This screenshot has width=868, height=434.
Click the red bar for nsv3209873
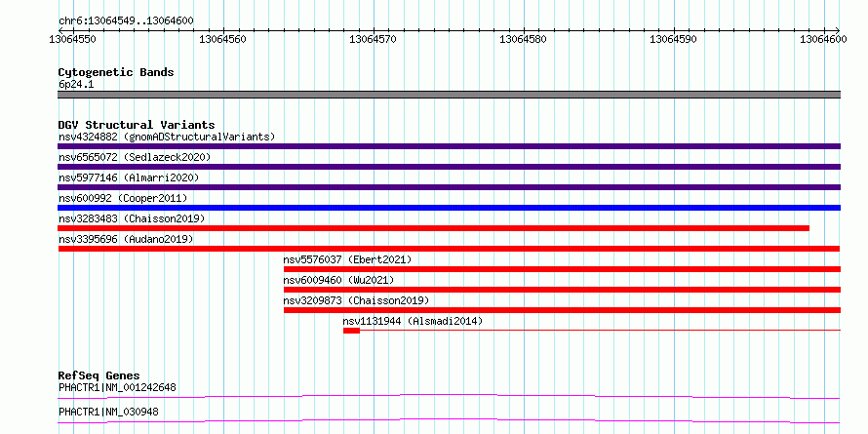[562, 310]
